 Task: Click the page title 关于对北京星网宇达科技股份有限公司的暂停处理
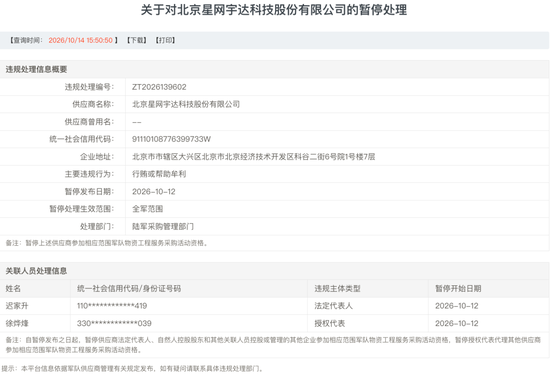pyautogui.click(x=274, y=10)
